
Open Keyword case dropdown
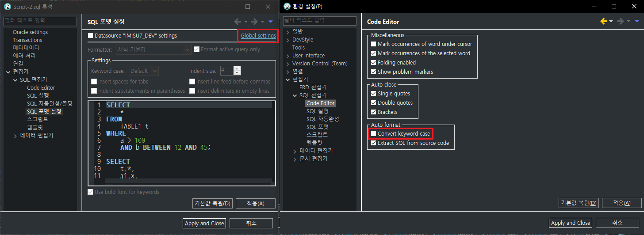click(x=144, y=71)
